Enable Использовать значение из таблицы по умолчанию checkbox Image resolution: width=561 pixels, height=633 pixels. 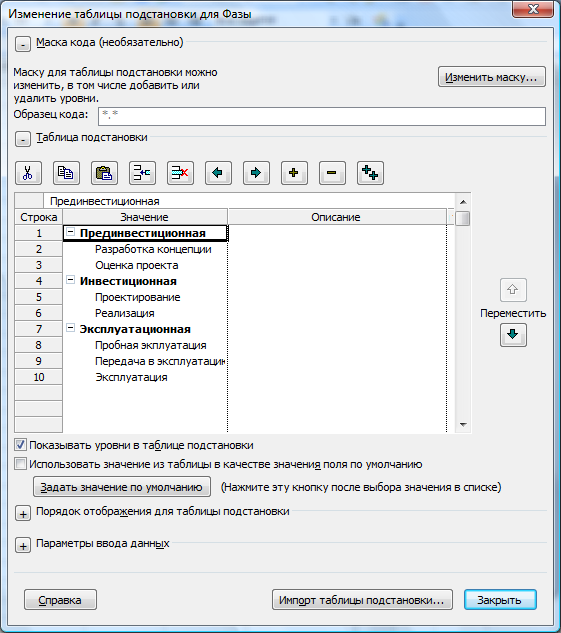click(x=20, y=463)
